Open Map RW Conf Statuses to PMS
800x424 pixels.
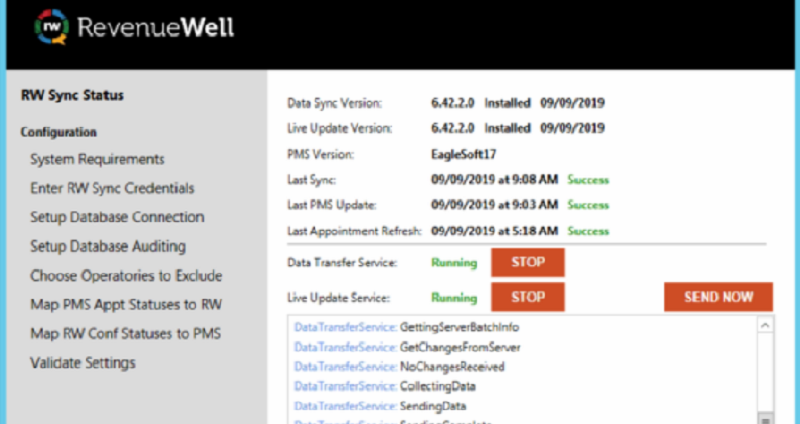(x=126, y=333)
